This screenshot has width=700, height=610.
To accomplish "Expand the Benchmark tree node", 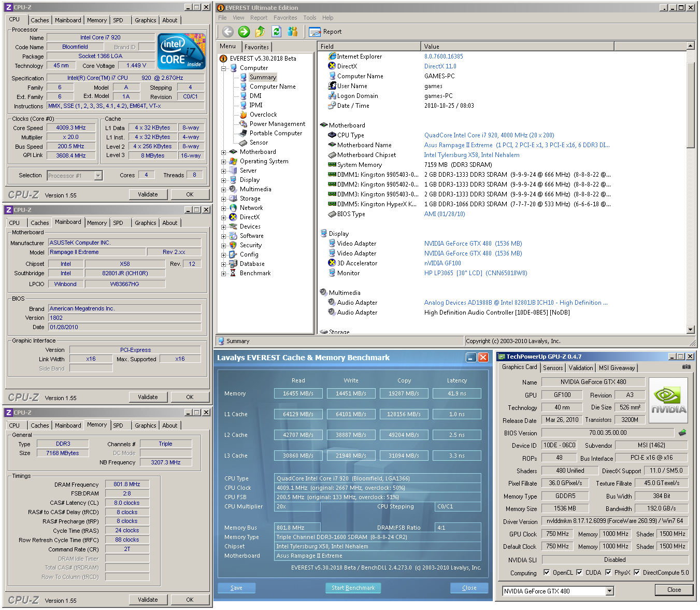I will (x=223, y=274).
